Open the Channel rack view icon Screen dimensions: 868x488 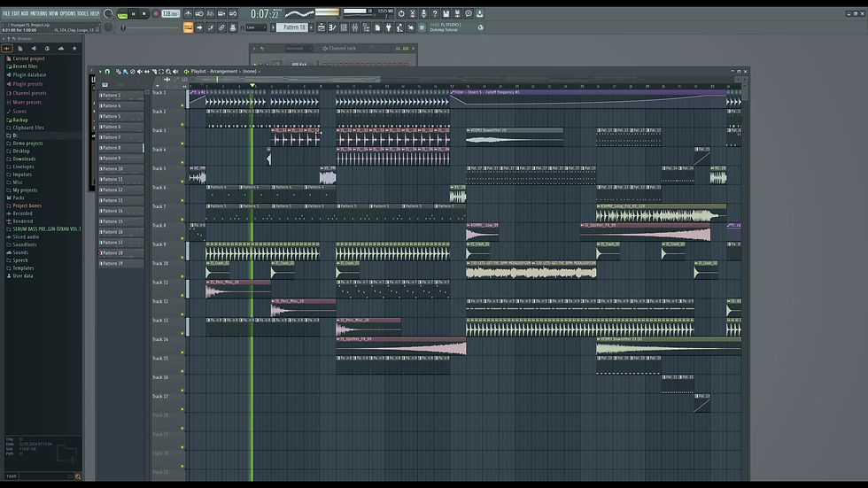344,27
